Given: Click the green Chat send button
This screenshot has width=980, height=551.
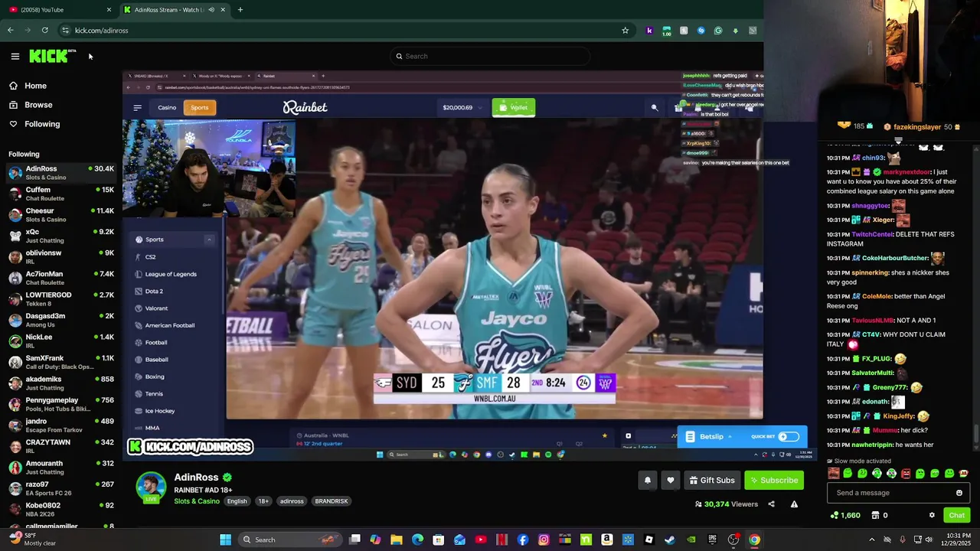Looking at the screenshot, I should (957, 515).
